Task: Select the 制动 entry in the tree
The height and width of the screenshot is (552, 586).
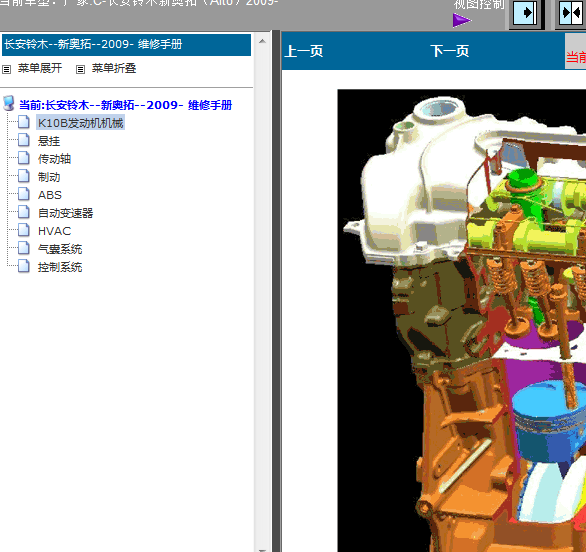Action: click(49, 177)
